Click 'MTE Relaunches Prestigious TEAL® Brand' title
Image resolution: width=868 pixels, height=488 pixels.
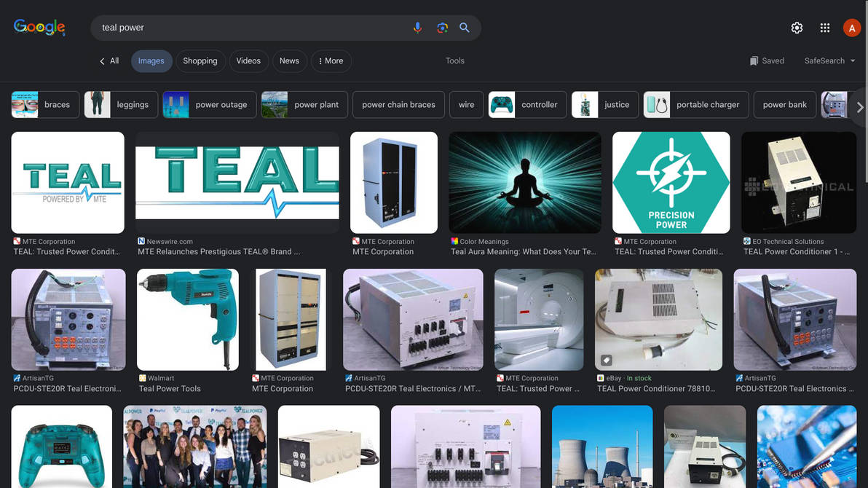pyautogui.click(x=219, y=252)
